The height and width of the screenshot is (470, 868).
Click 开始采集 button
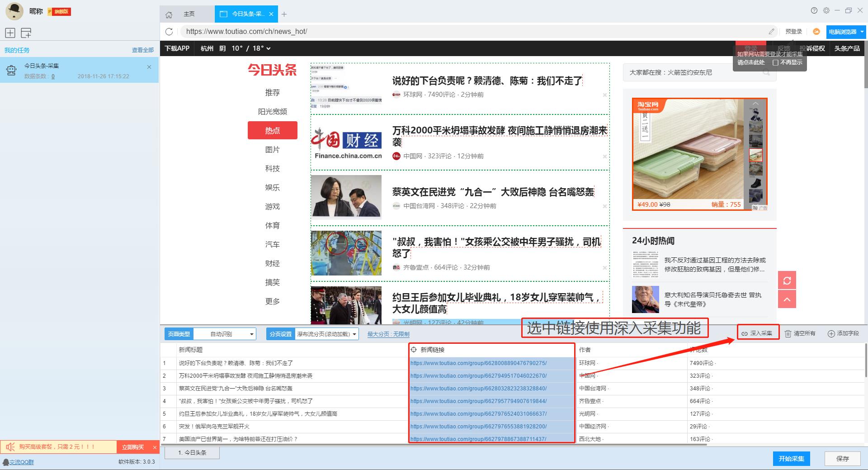click(791, 459)
